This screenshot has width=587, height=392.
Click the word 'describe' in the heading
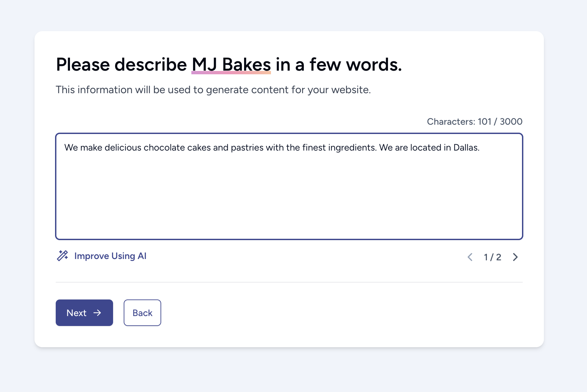tap(151, 64)
